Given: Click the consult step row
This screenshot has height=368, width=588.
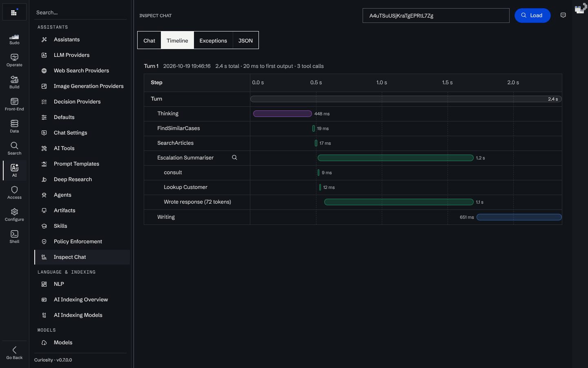Looking at the screenshot, I should [x=353, y=173].
